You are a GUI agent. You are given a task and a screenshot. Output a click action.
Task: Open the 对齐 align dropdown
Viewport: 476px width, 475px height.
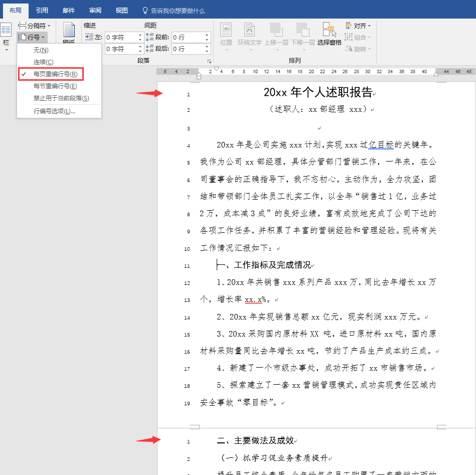tap(359, 26)
